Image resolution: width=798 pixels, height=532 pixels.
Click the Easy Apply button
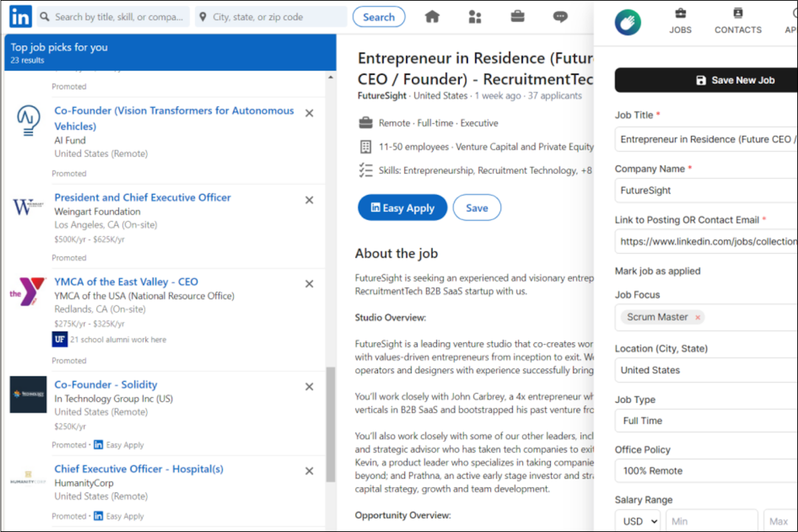pos(402,207)
